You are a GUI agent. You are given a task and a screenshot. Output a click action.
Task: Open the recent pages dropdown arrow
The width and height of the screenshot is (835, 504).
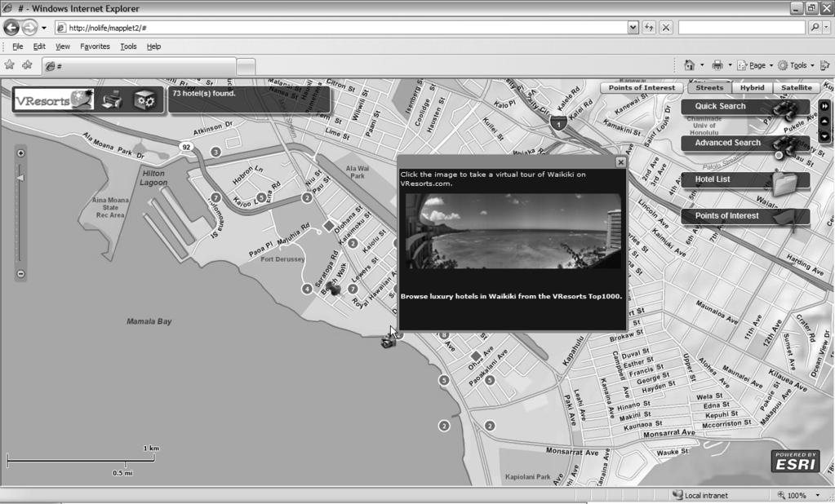pyautogui.click(x=43, y=28)
